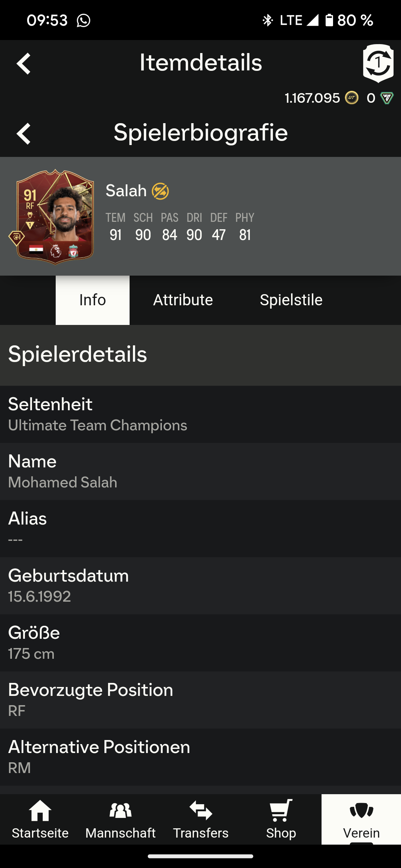Open the Shop cart in bottom navigation
The image size is (401, 868).
[x=281, y=819]
